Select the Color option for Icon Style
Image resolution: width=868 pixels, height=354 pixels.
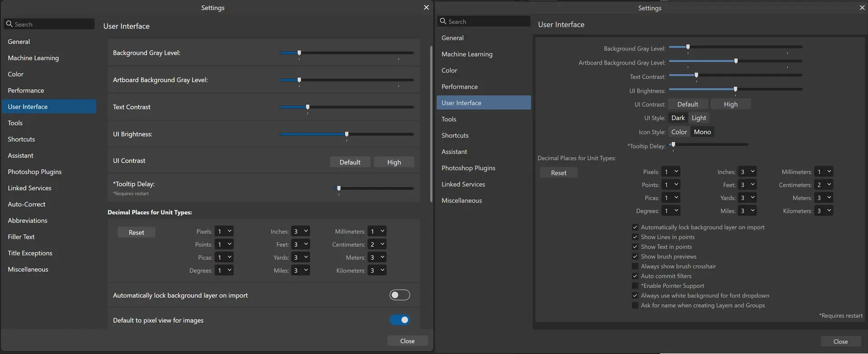(x=679, y=132)
